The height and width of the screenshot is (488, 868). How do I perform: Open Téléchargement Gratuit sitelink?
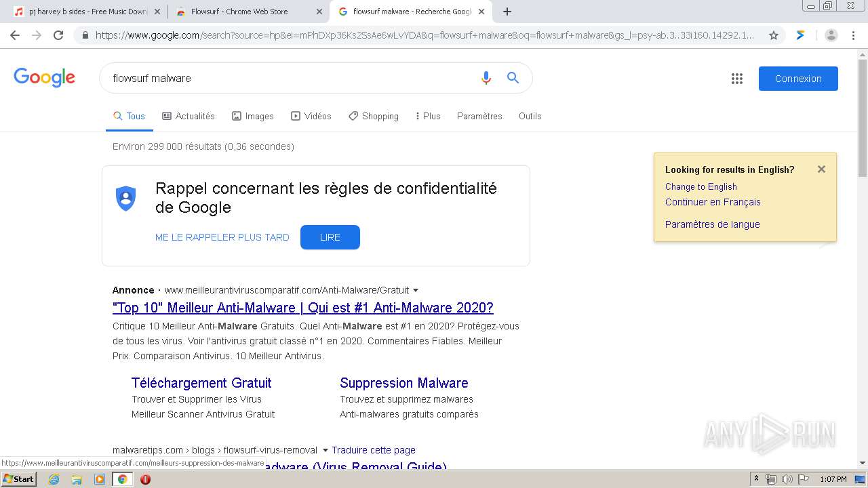point(201,383)
